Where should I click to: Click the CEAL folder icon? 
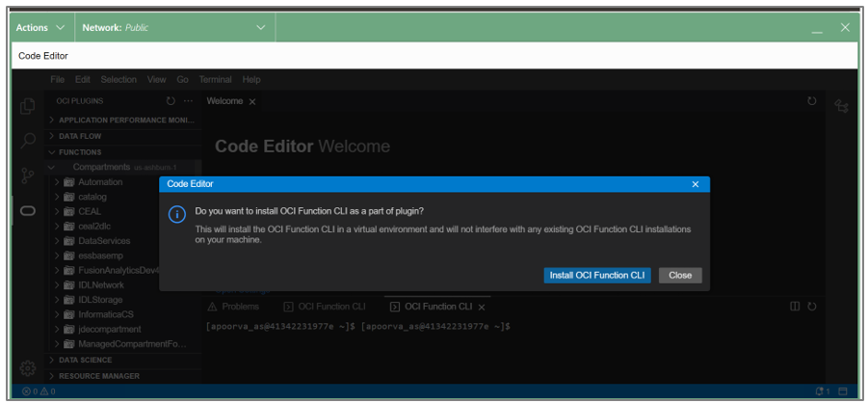[x=69, y=211]
